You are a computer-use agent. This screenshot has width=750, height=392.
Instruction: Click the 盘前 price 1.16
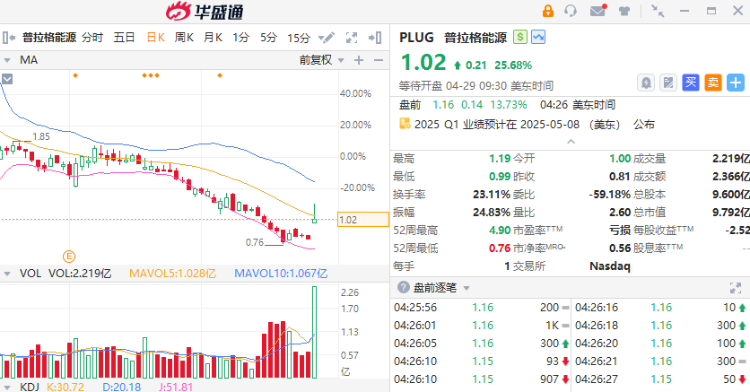[x=443, y=105]
